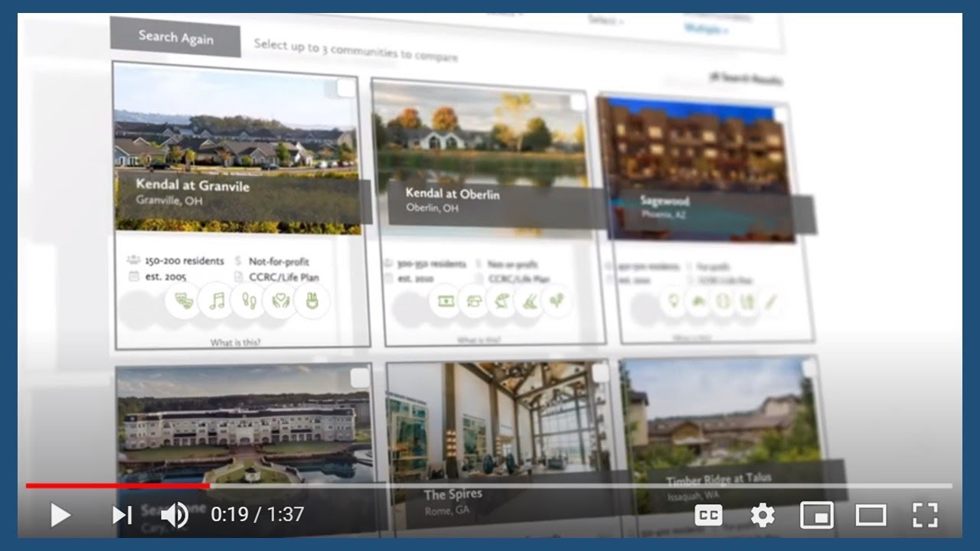Check the bottom-left community card's compare checkbox

click(x=360, y=377)
